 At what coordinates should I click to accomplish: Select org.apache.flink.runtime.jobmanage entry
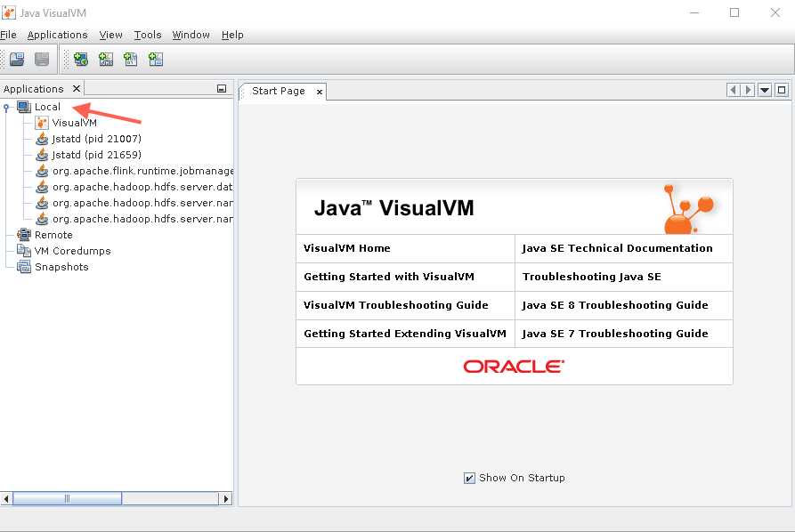(142, 171)
